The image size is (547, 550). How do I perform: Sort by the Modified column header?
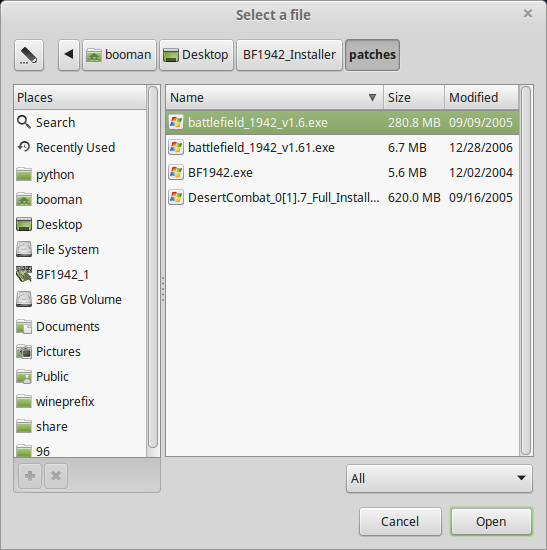click(481, 97)
